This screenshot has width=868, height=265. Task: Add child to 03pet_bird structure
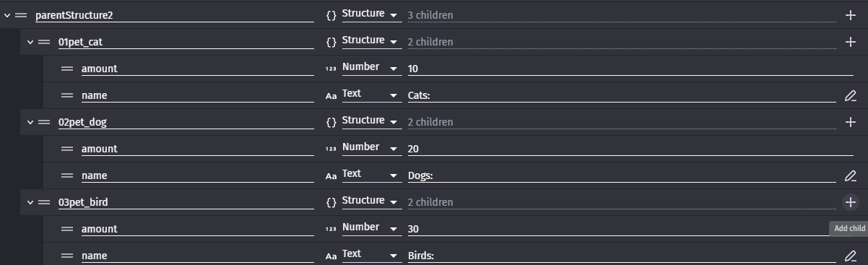(850, 202)
